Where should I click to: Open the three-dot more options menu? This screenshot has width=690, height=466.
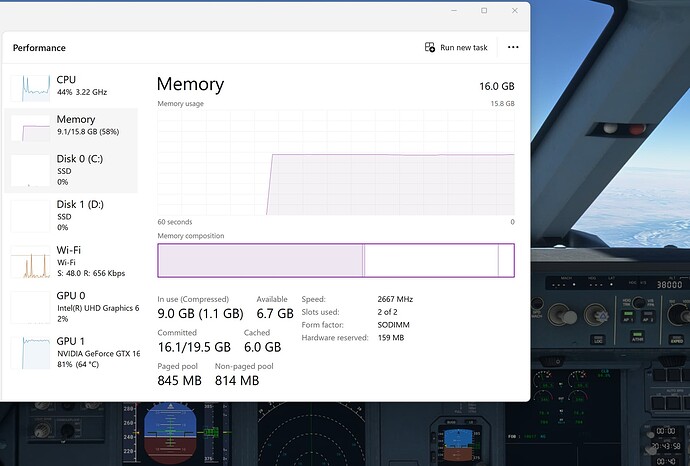513,47
